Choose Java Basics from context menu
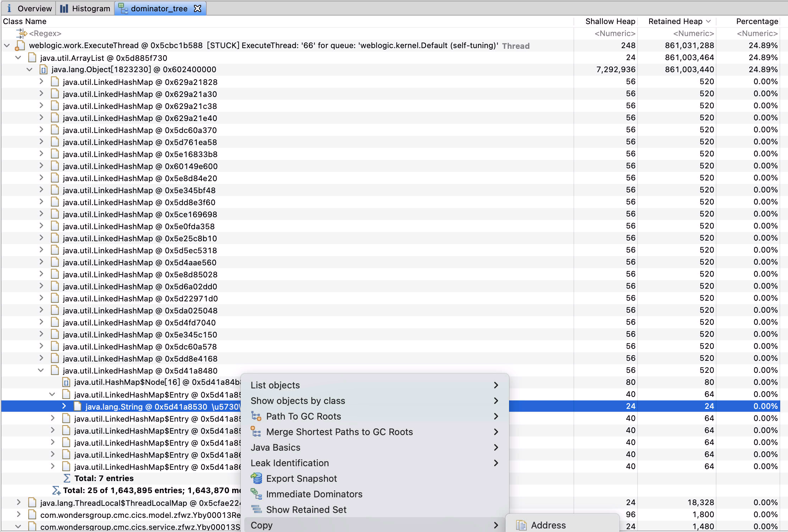Image resolution: width=788 pixels, height=532 pixels. pos(275,447)
